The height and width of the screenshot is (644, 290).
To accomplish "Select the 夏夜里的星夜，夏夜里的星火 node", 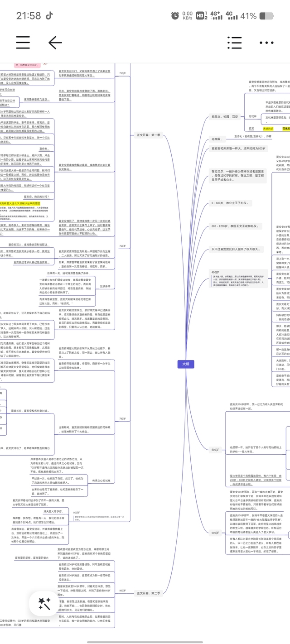I will [x=32, y=557].
